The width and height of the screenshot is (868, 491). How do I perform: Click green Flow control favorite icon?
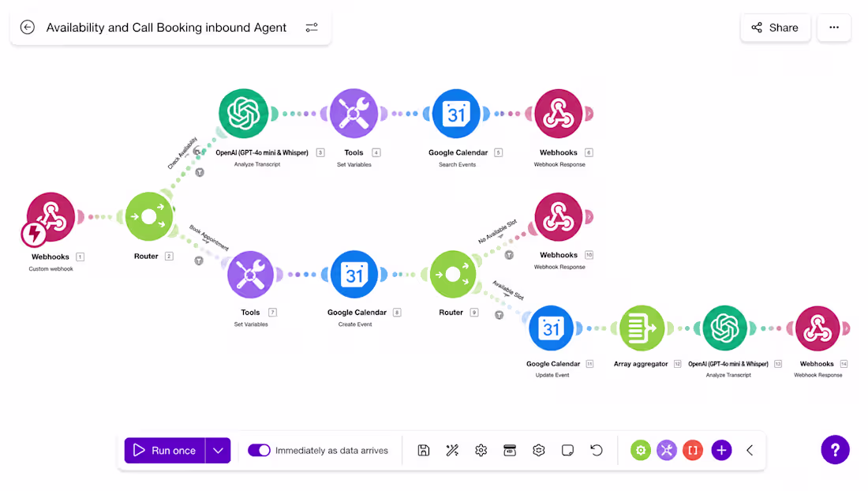click(641, 451)
